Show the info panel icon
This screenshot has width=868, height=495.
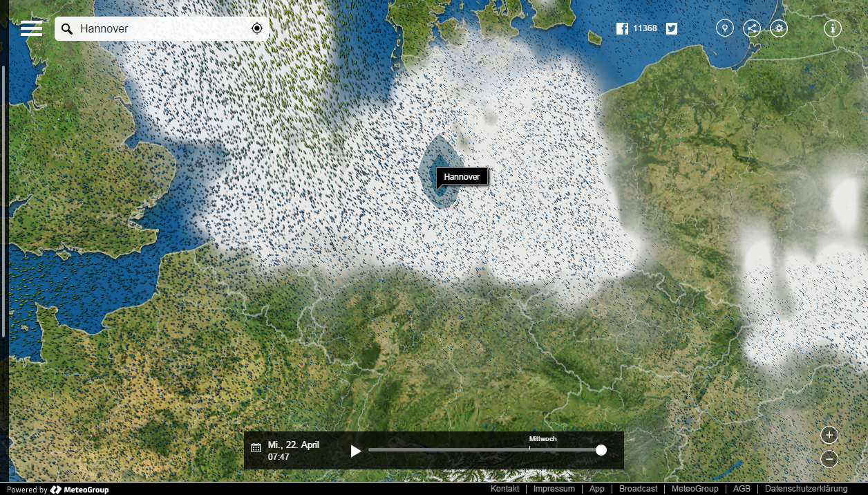pyautogui.click(x=833, y=28)
